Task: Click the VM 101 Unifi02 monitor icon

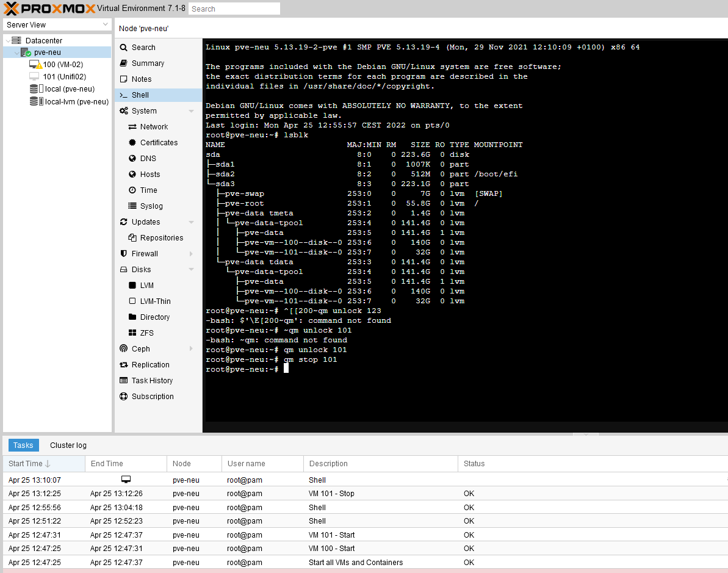Action: pos(34,76)
